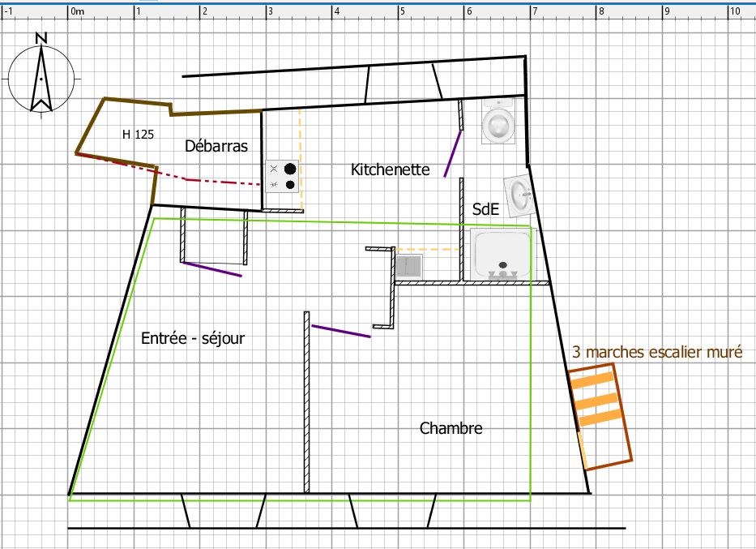
Task: Select the toilet fixture icon
Action: tap(498, 121)
